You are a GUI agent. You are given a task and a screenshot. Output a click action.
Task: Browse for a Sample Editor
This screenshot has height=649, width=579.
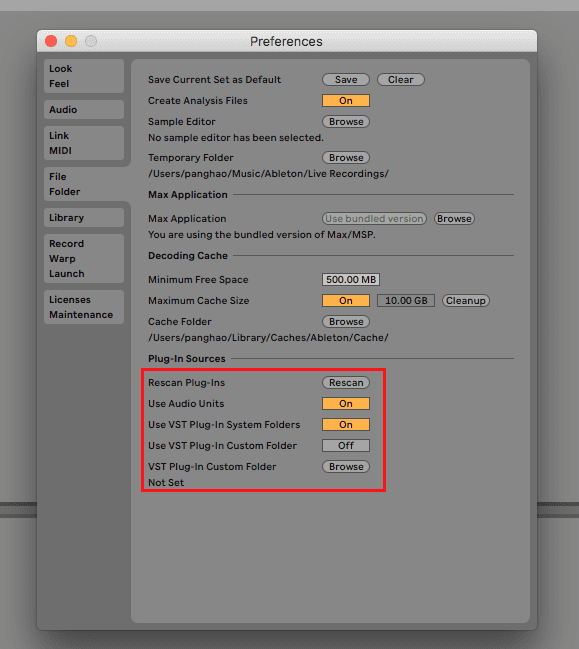(346, 122)
